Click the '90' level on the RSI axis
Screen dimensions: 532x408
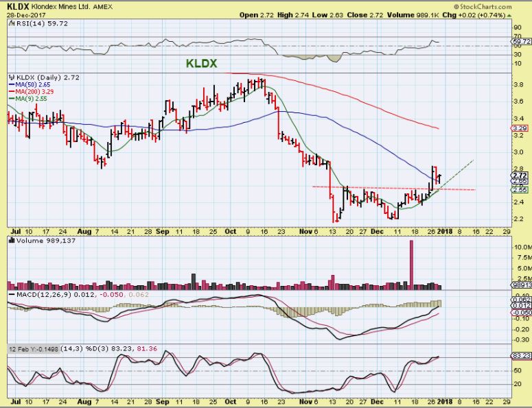pos(518,27)
